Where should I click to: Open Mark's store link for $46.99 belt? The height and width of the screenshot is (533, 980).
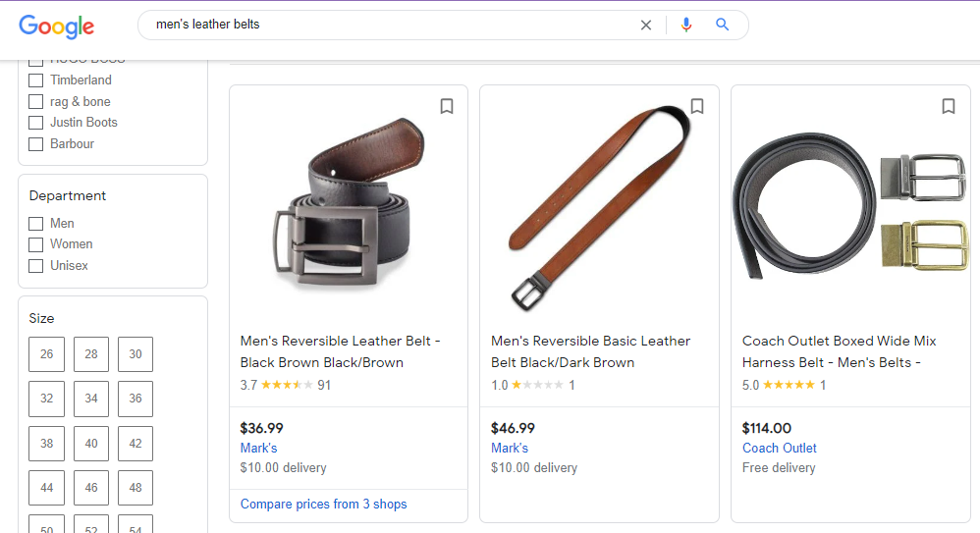510,448
